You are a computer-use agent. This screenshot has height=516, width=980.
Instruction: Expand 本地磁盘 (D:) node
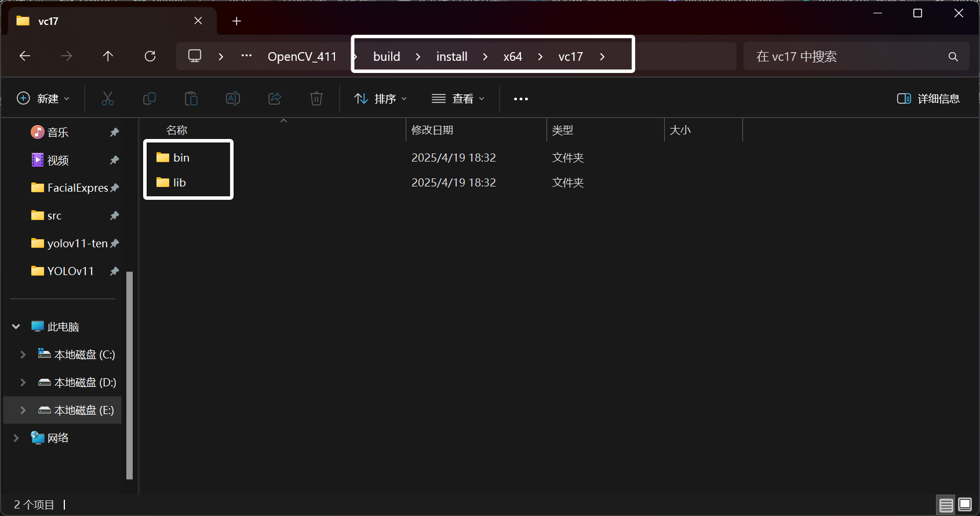23,382
